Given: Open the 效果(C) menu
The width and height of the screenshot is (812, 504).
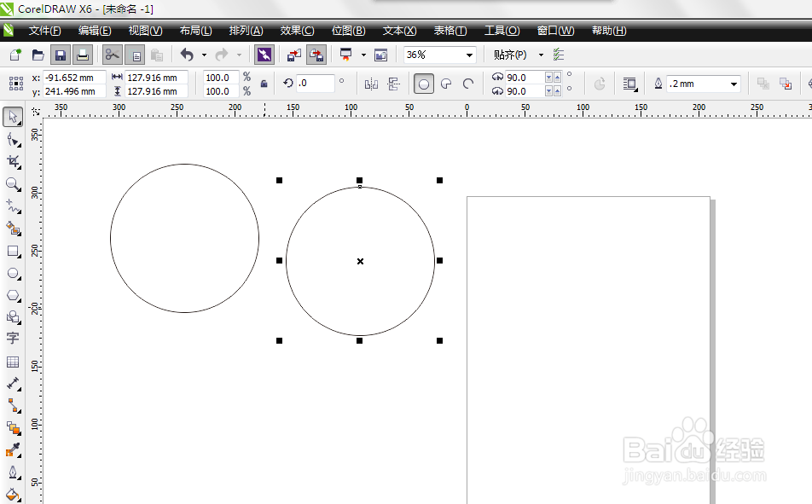Looking at the screenshot, I should [x=297, y=31].
